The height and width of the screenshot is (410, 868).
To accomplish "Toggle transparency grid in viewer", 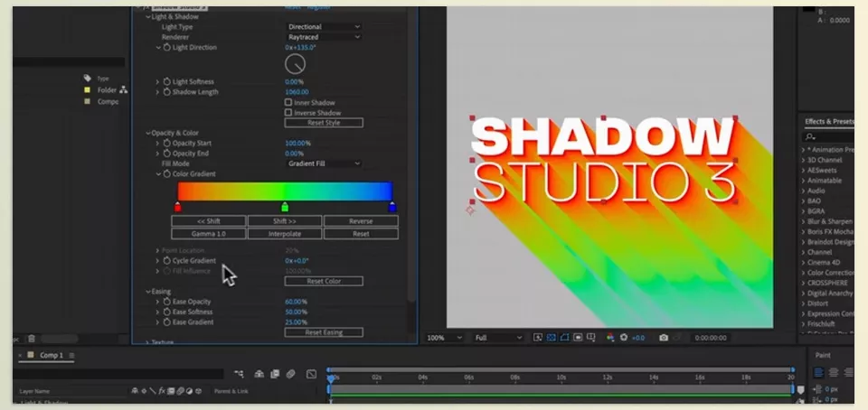I will [x=552, y=337].
